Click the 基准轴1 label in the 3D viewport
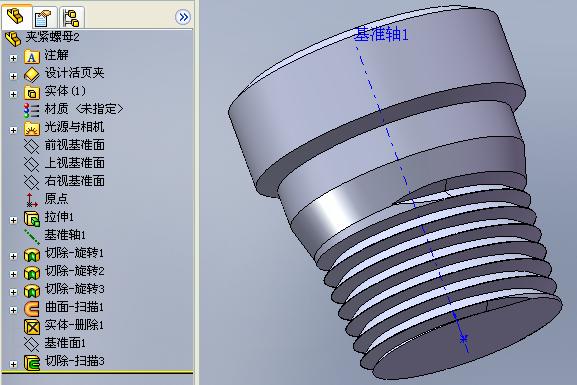The height and width of the screenshot is (385, 577). coord(381,35)
